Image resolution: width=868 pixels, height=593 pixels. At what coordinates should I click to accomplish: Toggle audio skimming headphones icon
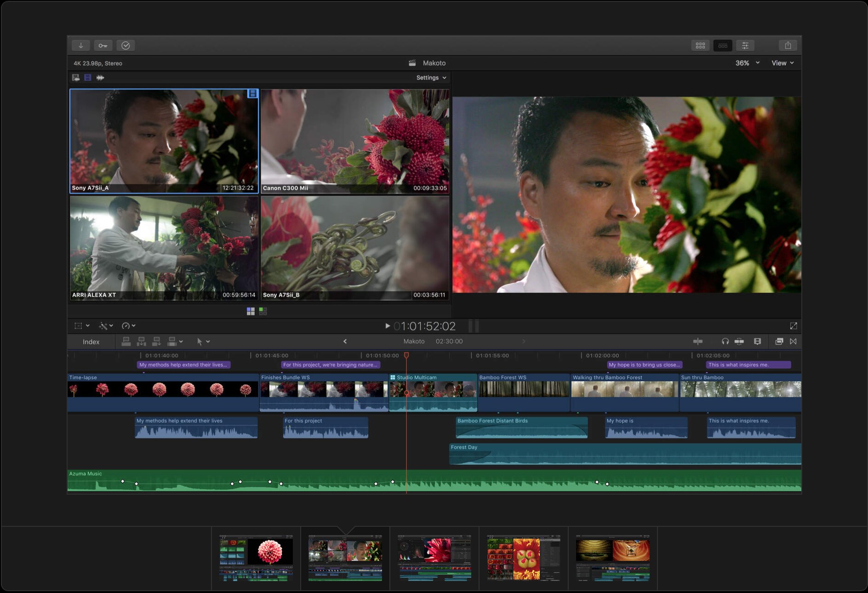[725, 341]
